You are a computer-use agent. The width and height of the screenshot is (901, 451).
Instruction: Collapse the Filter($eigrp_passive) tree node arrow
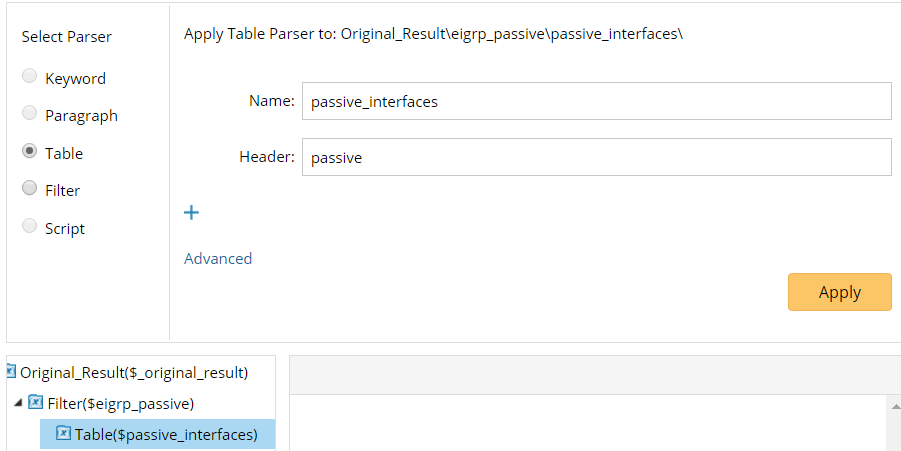pyautogui.click(x=17, y=403)
